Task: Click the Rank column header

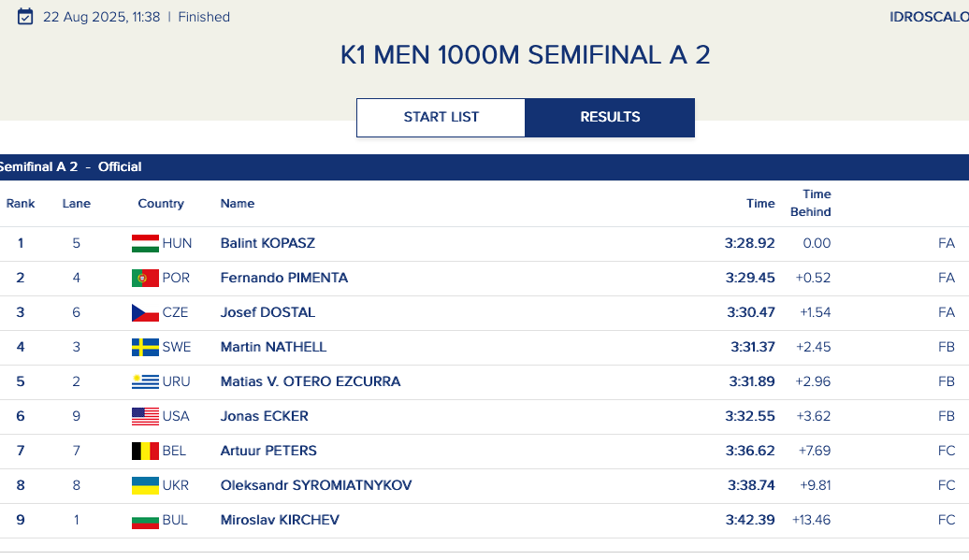Action: click(21, 203)
